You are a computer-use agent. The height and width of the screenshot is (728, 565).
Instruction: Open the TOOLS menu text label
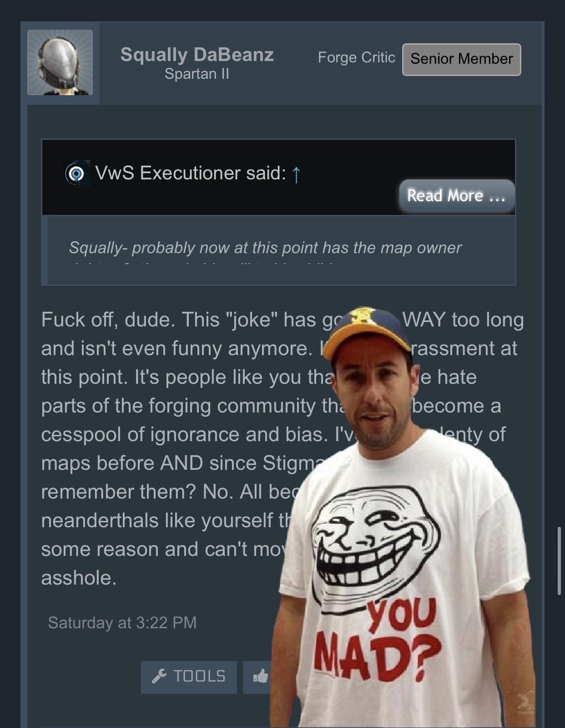tap(199, 677)
